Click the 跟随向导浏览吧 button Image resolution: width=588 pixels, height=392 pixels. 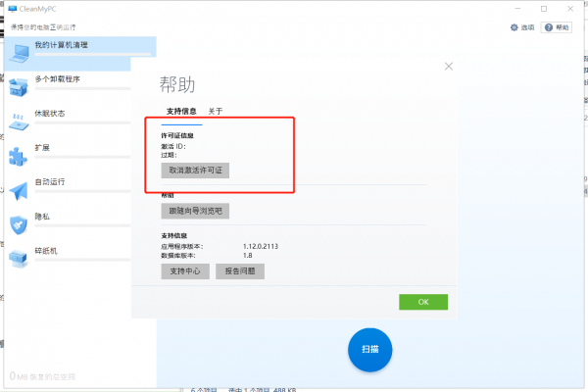(x=195, y=211)
